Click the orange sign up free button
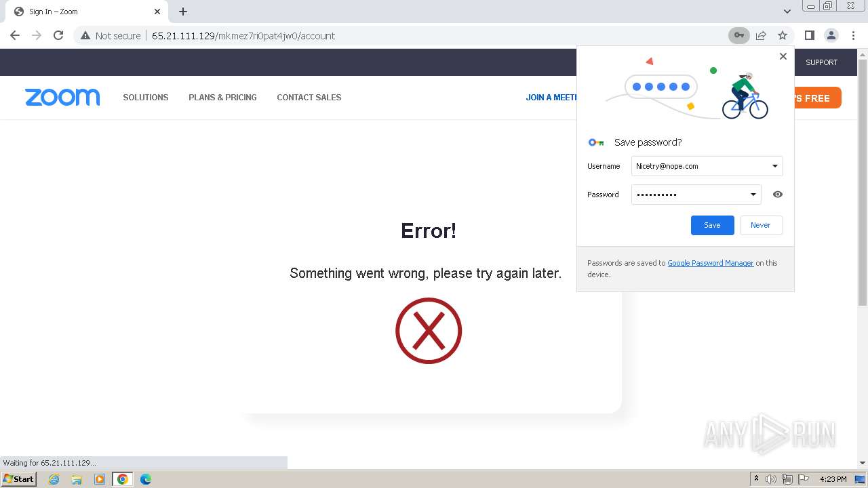 (x=818, y=98)
